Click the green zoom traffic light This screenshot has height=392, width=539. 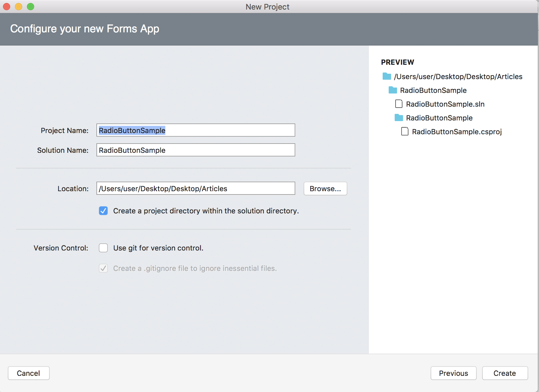(x=30, y=6)
